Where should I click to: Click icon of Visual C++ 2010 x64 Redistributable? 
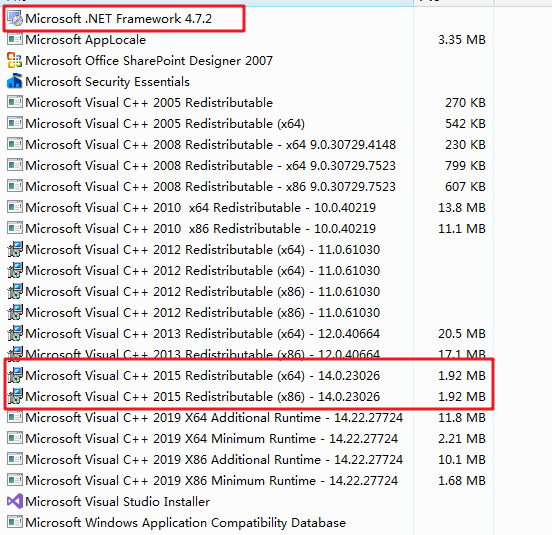(x=15, y=207)
